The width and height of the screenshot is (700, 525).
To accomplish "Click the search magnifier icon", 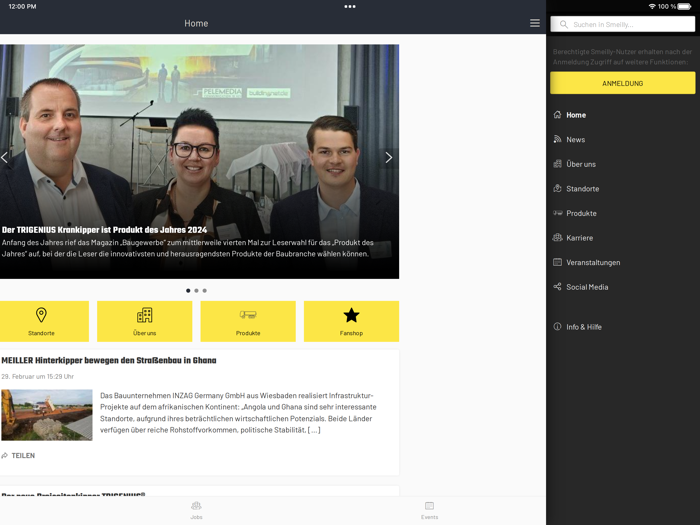I will (x=564, y=25).
